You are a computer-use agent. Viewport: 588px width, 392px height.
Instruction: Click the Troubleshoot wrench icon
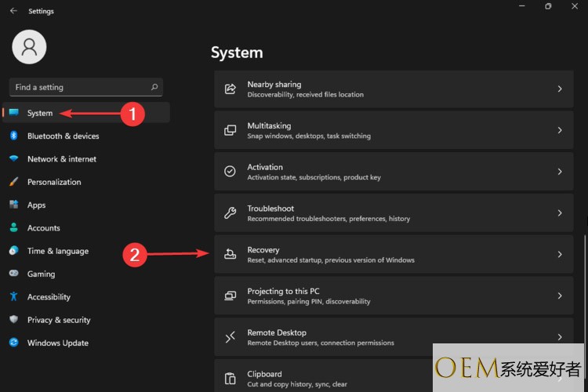tap(230, 213)
